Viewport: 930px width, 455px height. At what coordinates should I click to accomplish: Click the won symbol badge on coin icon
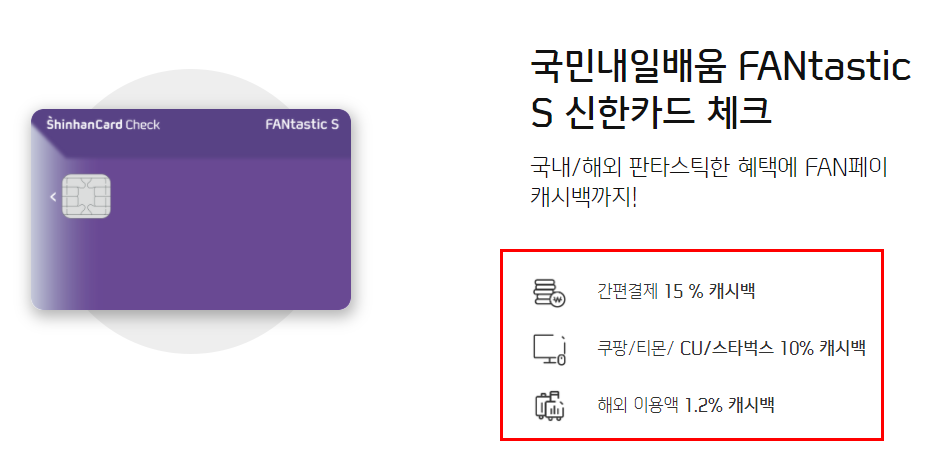pyautogui.click(x=558, y=300)
